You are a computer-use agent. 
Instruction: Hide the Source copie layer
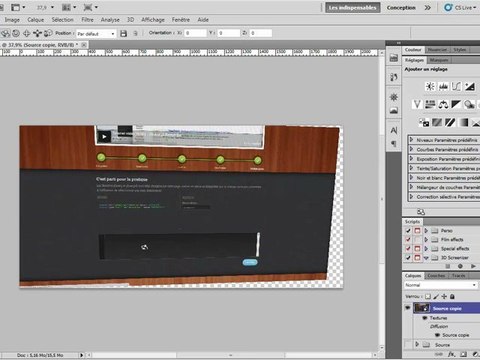coord(408,308)
